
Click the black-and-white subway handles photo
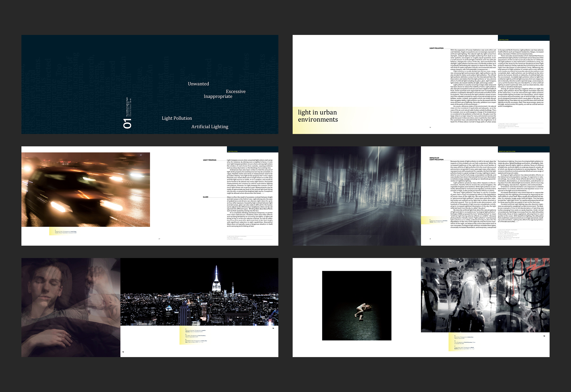pos(485,295)
